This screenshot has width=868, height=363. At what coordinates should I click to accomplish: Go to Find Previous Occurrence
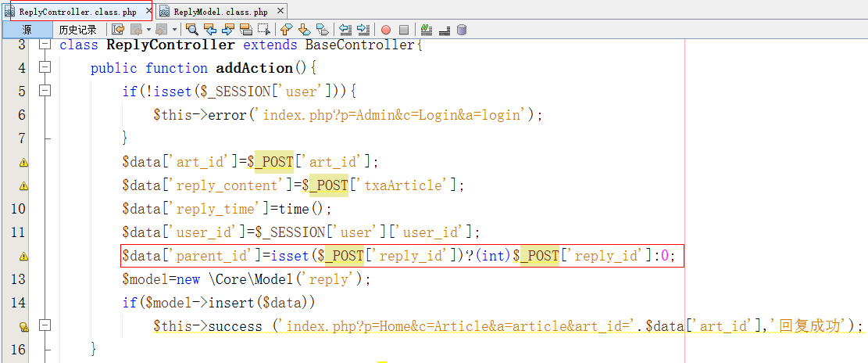pos(209,30)
